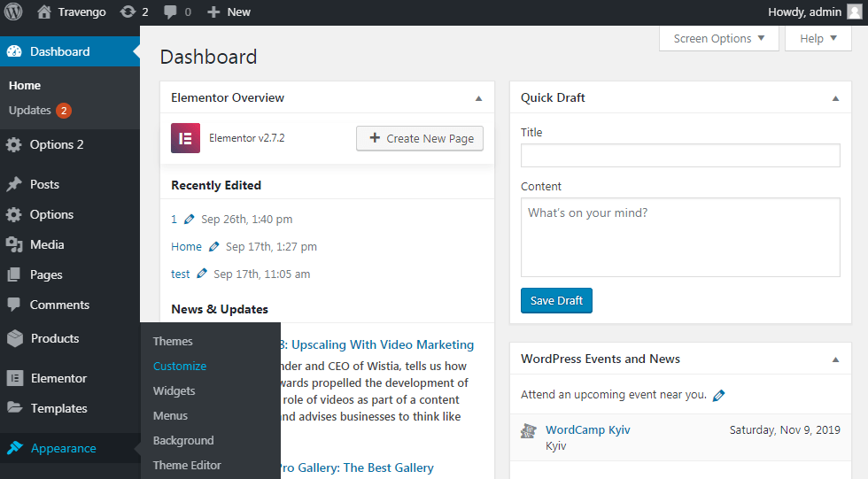
Task: Click the Templates folder icon
Action: [15, 408]
